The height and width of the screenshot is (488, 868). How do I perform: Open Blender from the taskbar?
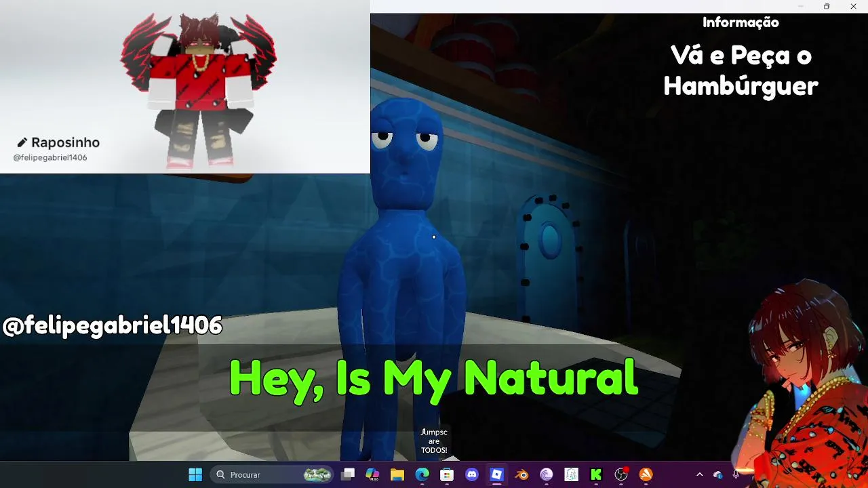click(521, 474)
